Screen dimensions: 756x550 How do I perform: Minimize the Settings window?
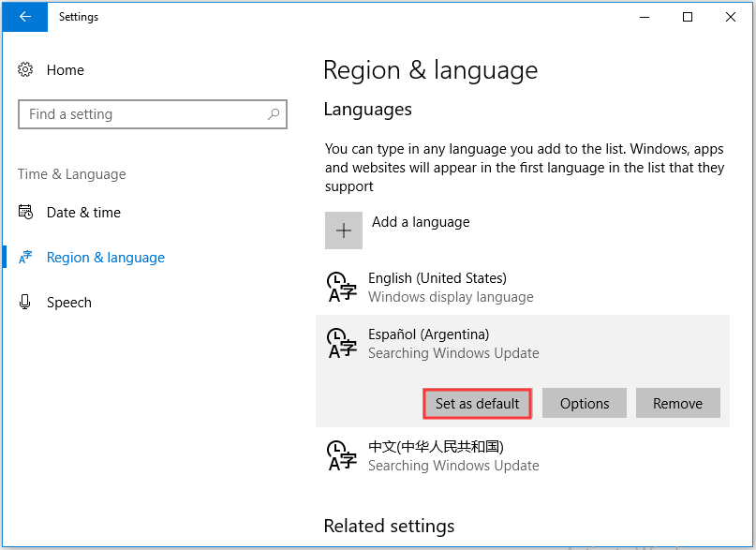tap(645, 18)
